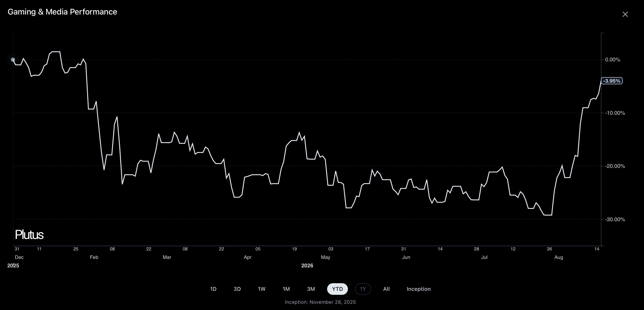644x310 pixels.
Task: Click the starting data point dot
Action: (13, 60)
